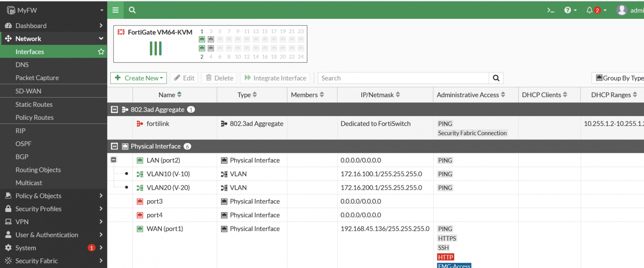Open the online help icon

pyautogui.click(x=569, y=10)
